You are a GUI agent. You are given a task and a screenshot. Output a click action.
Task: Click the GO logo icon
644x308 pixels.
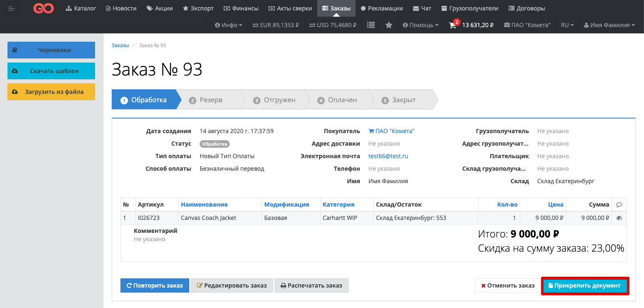(43, 8)
